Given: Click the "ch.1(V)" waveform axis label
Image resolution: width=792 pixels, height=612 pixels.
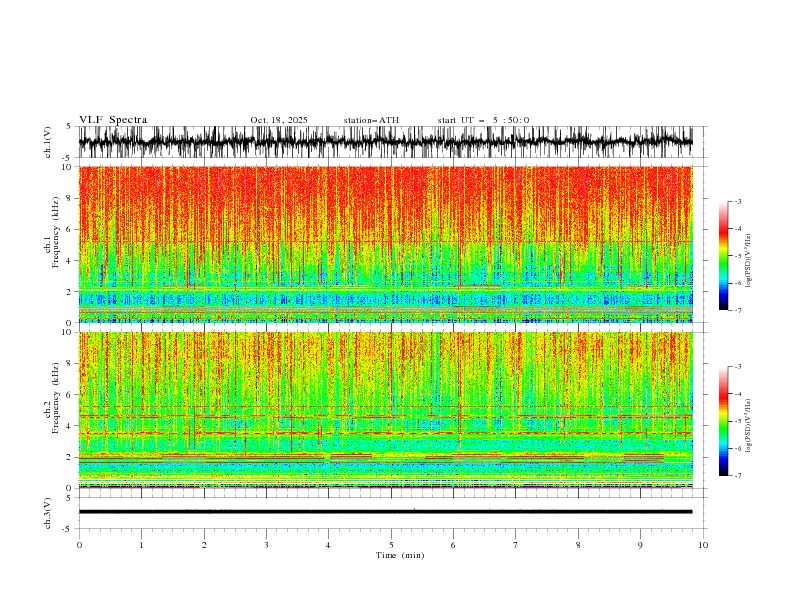Looking at the screenshot, I should point(48,142).
